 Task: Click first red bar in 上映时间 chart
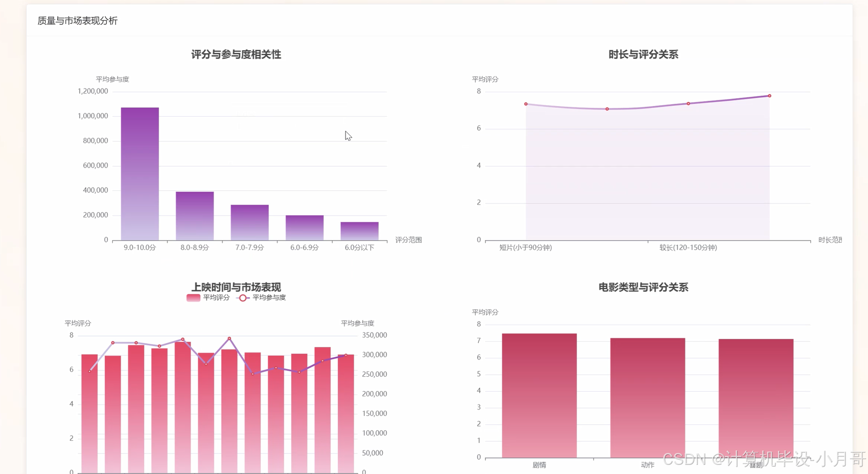point(89,415)
